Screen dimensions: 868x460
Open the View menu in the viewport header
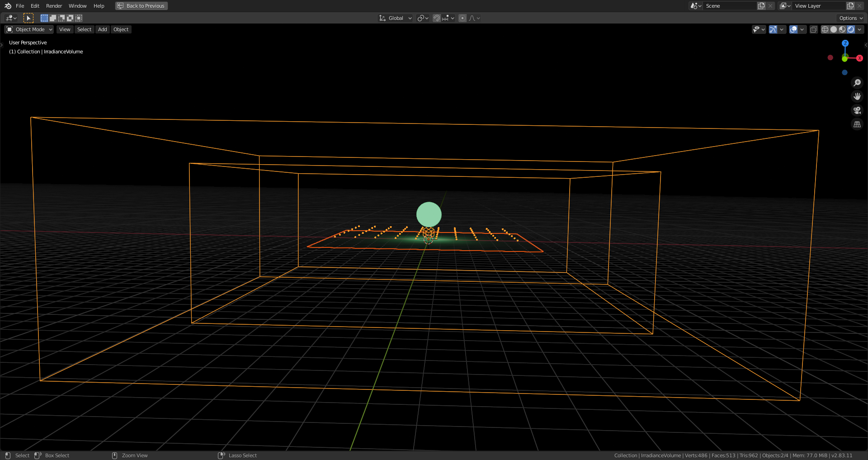(65, 29)
